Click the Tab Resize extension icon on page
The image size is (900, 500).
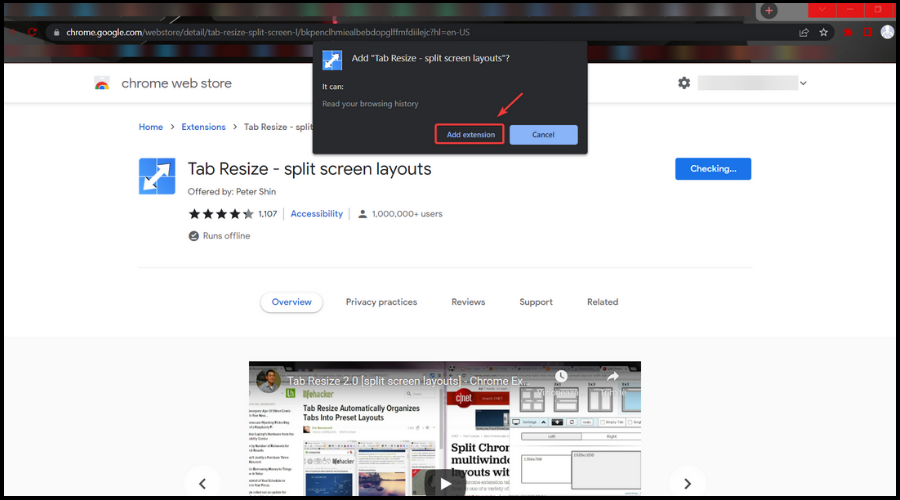click(157, 176)
